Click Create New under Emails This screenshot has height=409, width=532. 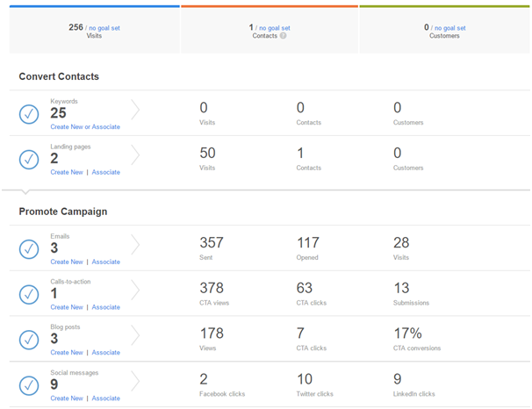pyautogui.click(x=67, y=262)
